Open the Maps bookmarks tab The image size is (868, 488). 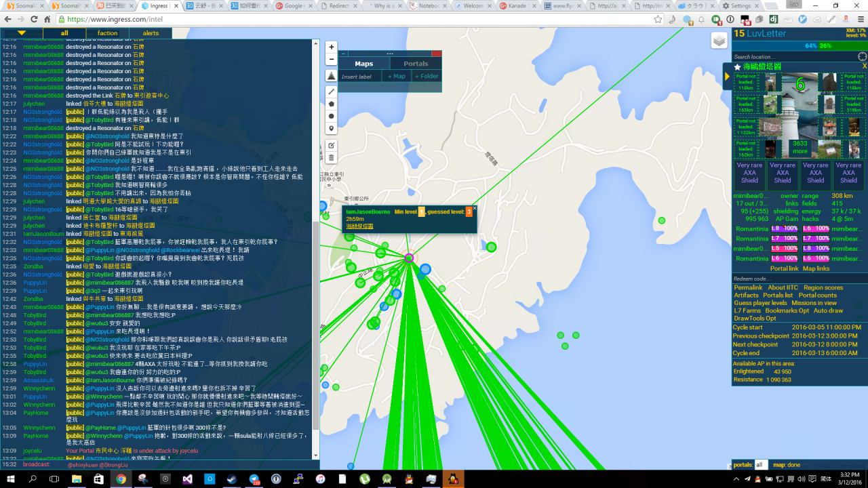[364, 64]
